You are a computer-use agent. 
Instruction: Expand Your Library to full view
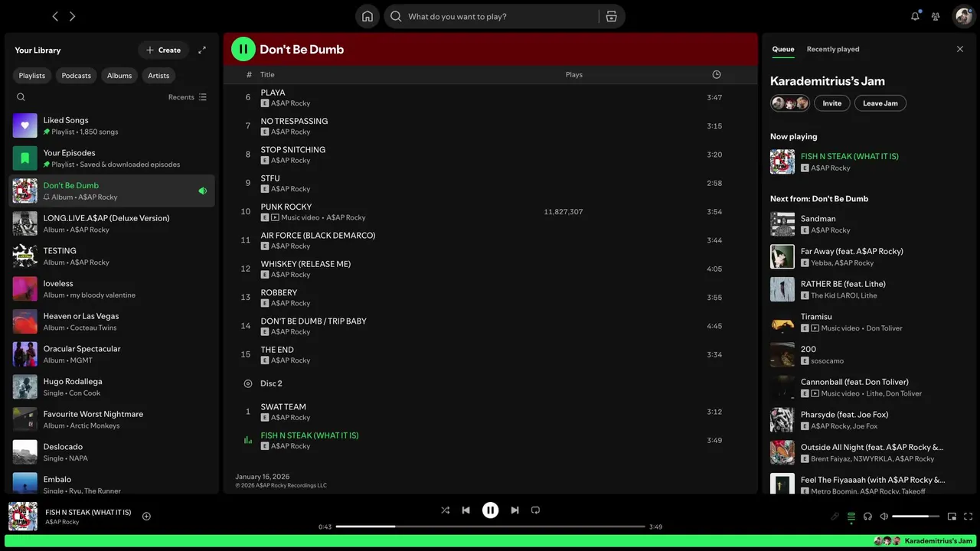202,50
